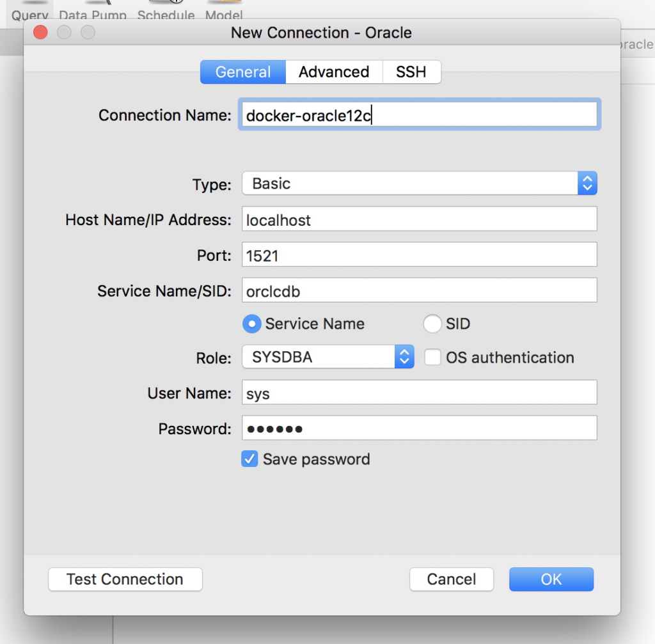
Task: Click the Port number field
Action: point(419,255)
